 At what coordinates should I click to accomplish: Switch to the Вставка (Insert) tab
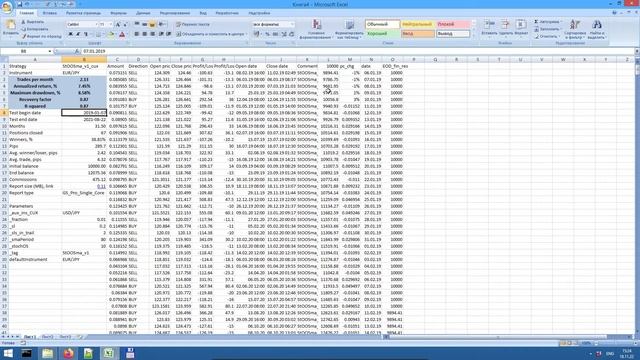(x=50, y=13)
